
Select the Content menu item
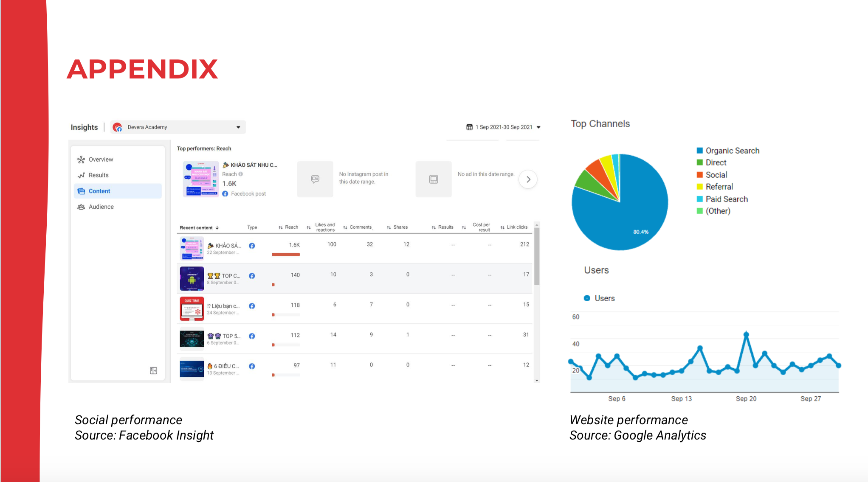point(99,191)
